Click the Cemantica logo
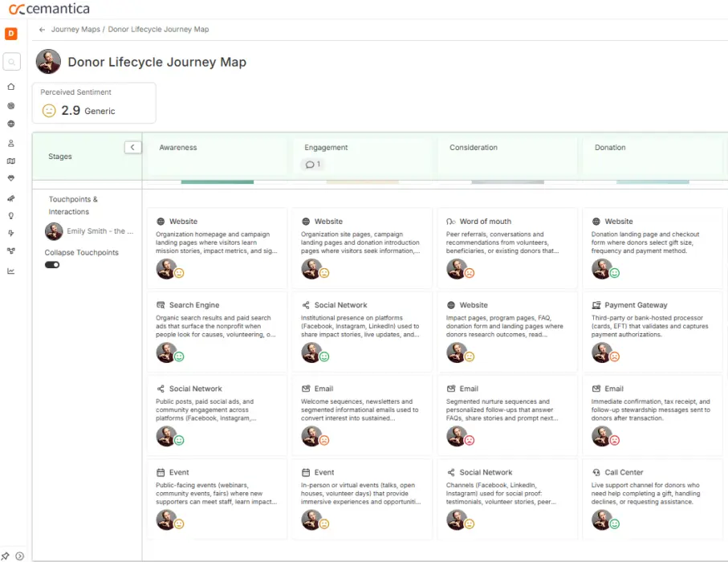728x562 pixels. (50, 8)
